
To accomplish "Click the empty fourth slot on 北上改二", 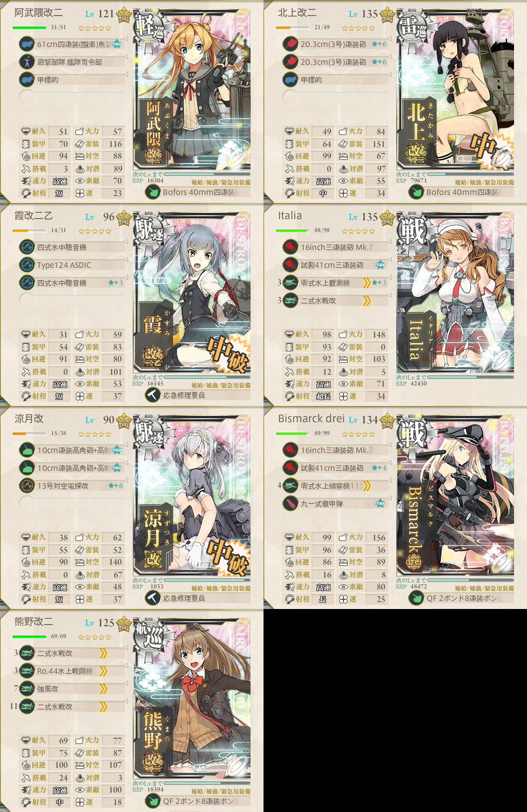I will (290, 98).
